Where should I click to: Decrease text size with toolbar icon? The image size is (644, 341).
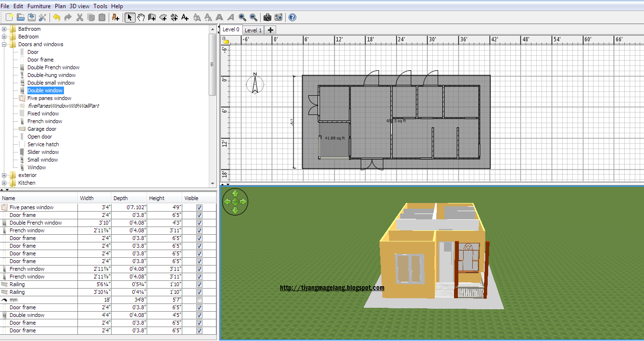[x=208, y=17]
